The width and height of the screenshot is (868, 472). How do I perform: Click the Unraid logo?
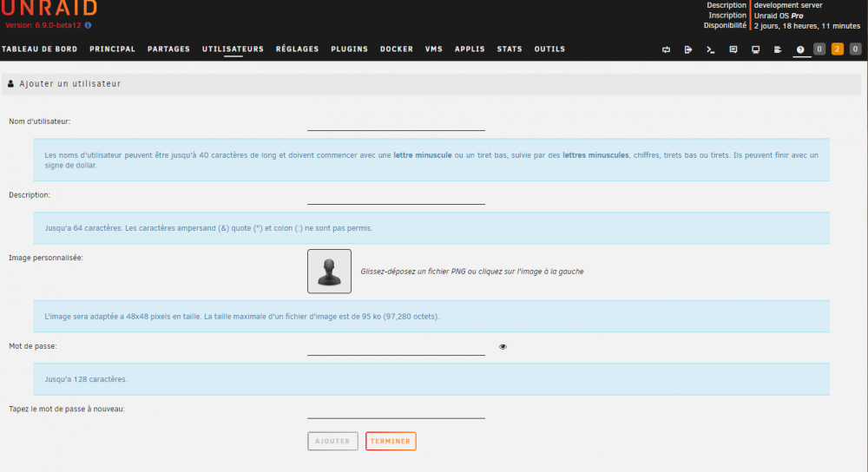[49, 8]
